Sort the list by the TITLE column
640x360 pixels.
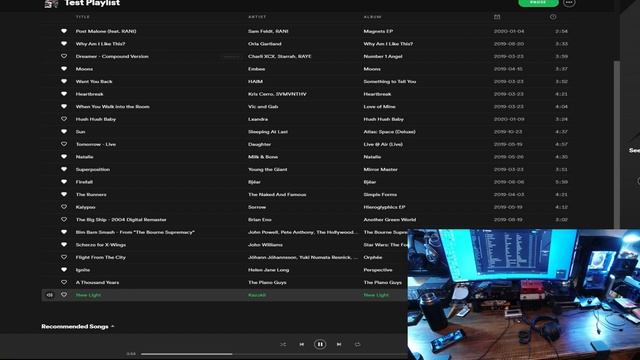click(x=82, y=17)
